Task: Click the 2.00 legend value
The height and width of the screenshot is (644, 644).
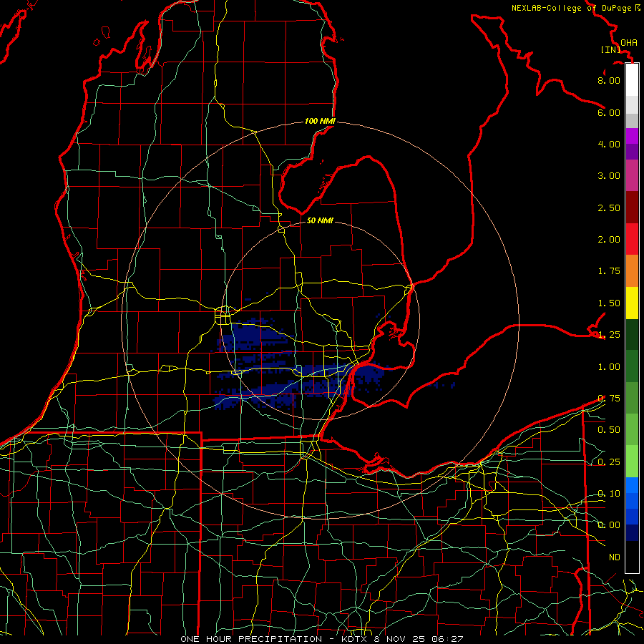Action: pos(609,240)
